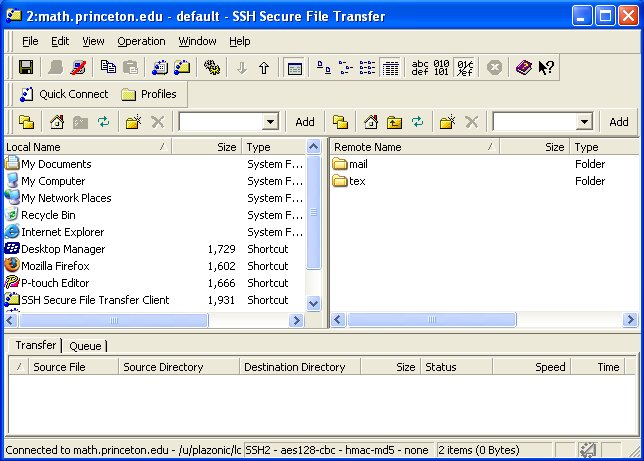
Task: Open a New File Transfer Window icon
Action: (182, 67)
